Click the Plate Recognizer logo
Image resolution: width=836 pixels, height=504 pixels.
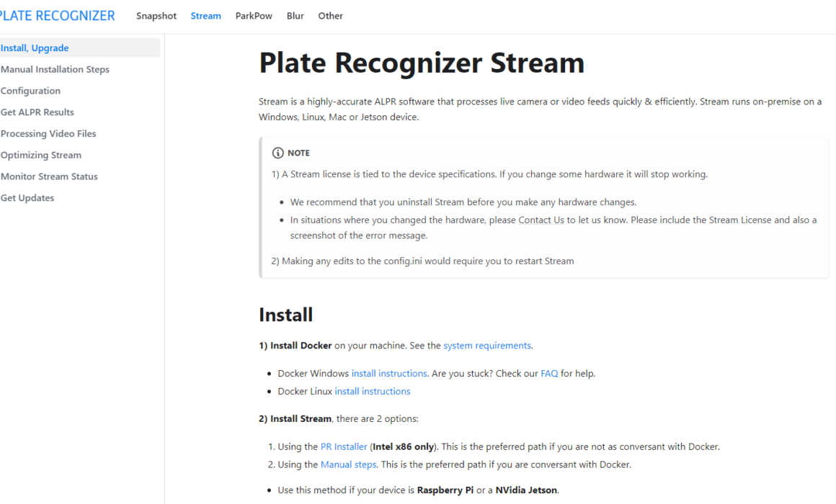(57, 16)
